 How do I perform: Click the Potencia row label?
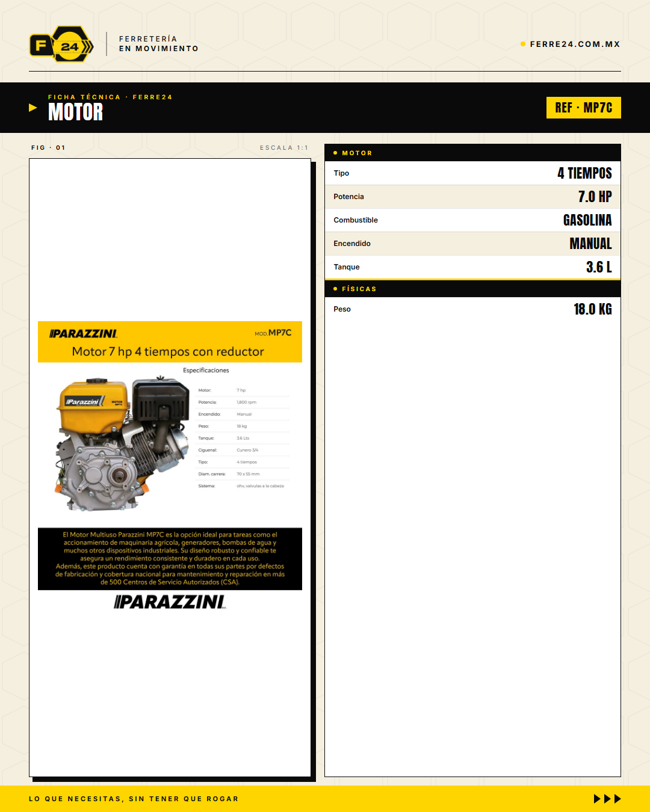click(x=348, y=197)
